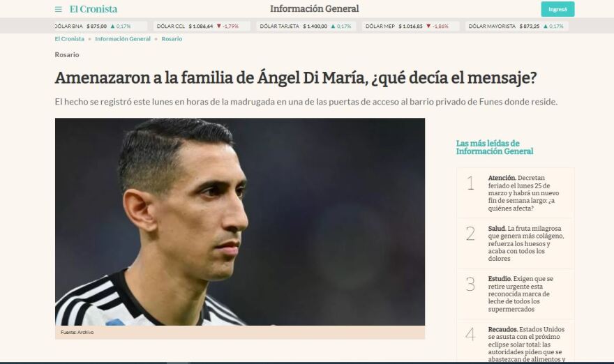Click the Ingresá button
Viewport: 614px width, 364px height.
[x=557, y=9]
